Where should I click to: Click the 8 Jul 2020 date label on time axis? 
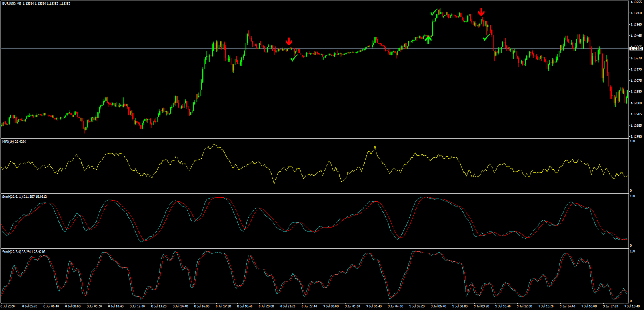click(x=8, y=306)
